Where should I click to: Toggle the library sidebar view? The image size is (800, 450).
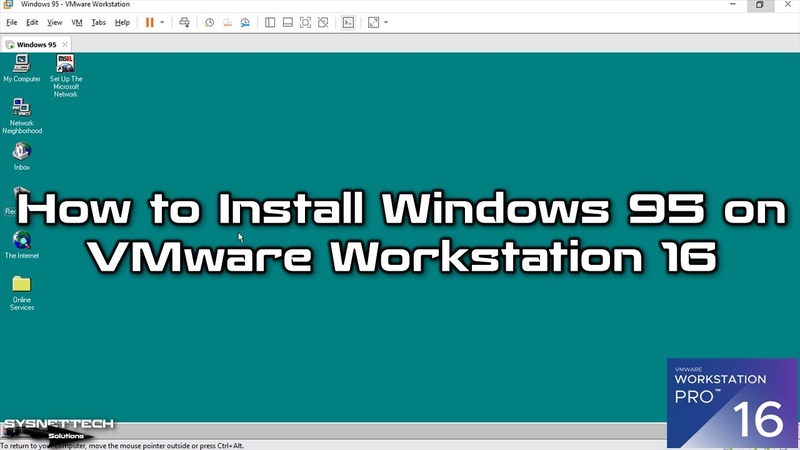(270, 22)
